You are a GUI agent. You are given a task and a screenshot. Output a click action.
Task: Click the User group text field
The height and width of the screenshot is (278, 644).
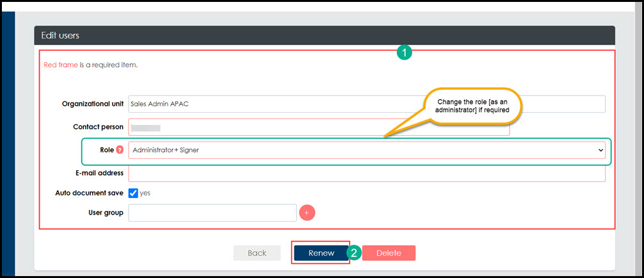pos(213,213)
